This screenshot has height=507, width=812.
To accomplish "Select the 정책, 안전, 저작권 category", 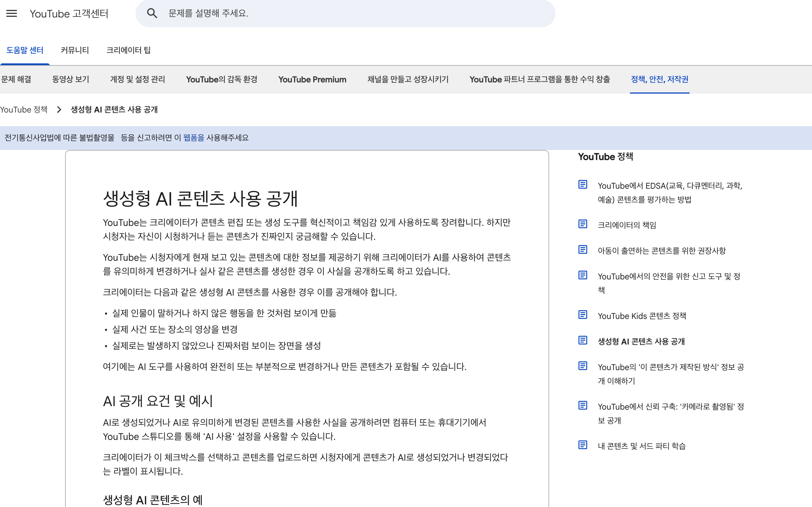I will click(659, 79).
